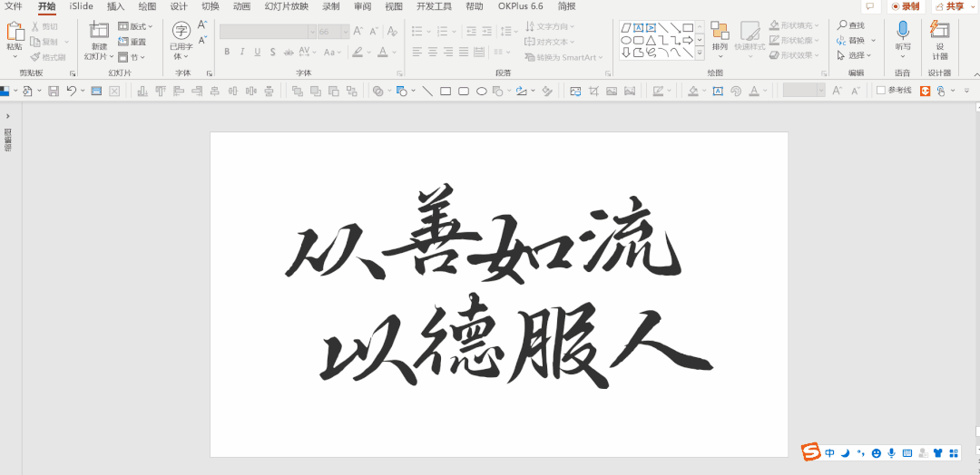The width and height of the screenshot is (980, 475).
Task: Click the orange OKPlus face icon
Action: [925, 92]
